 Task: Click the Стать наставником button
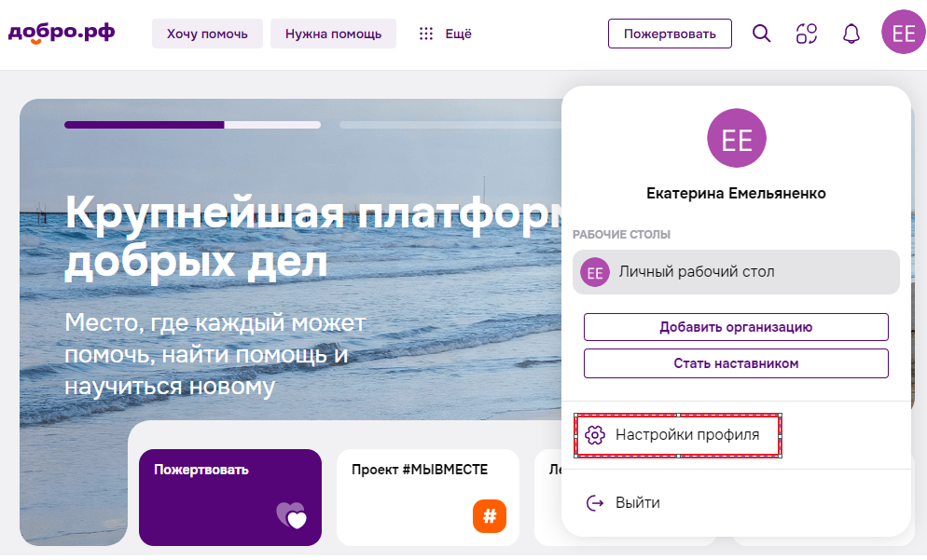tap(736, 363)
